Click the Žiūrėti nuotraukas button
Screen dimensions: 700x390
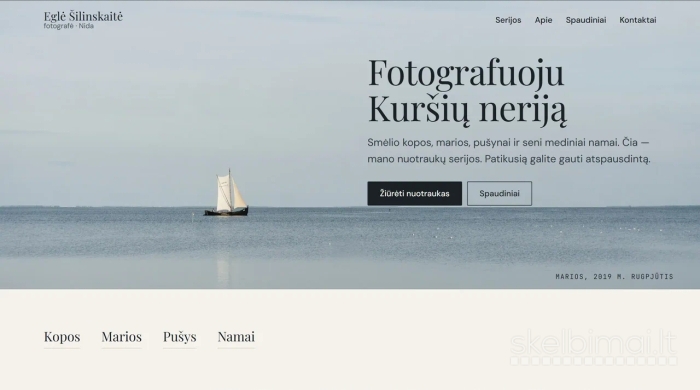point(414,193)
